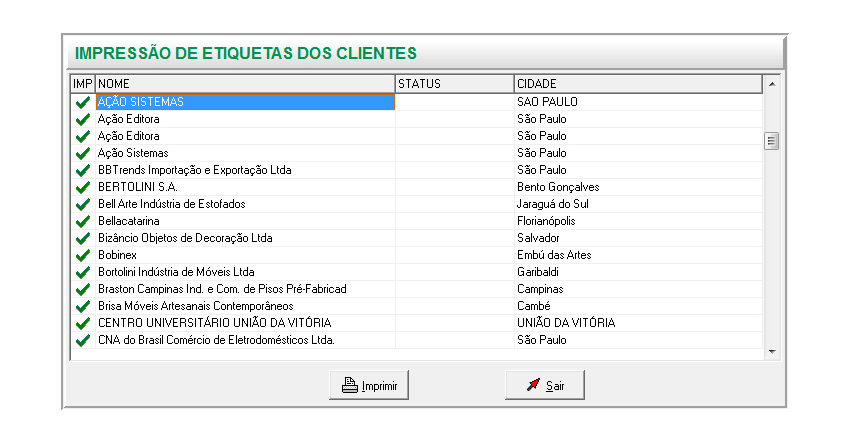Image resolution: width=850 pixels, height=441 pixels.
Task: Select the Bellacatarina client name
Action: [246, 221]
